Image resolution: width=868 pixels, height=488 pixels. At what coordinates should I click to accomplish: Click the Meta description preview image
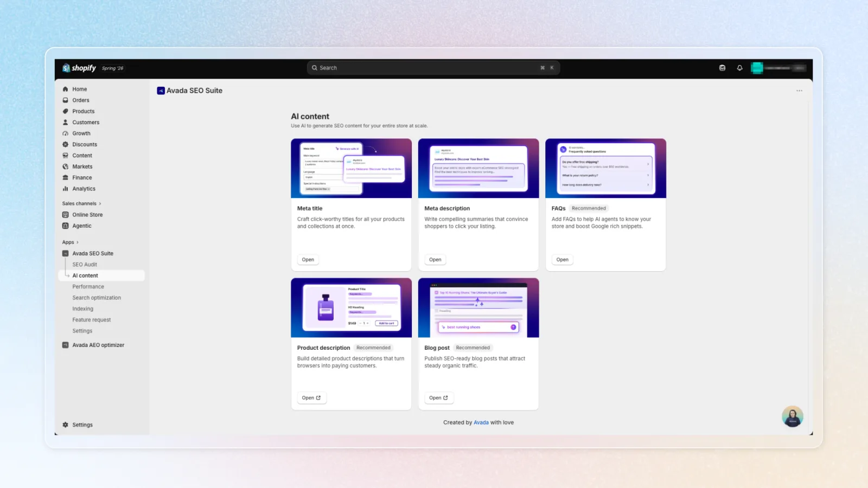[x=478, y=168]
